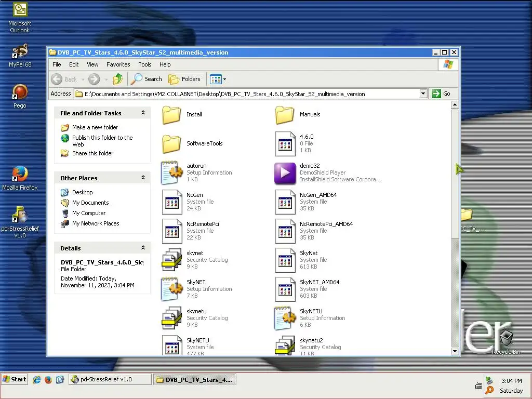Click Publish this folder to the Web
The height and width of the screenshot is (399, 532).
click(x=102, y=141)
